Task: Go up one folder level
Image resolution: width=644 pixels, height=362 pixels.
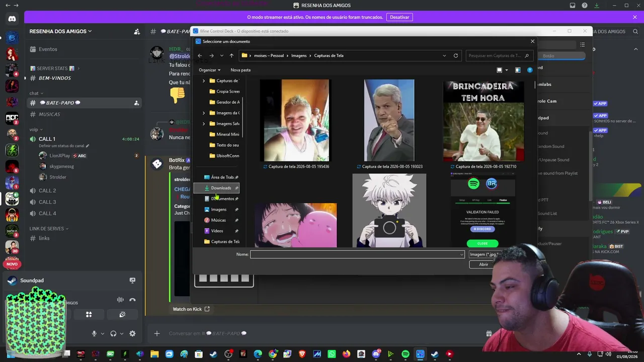Action: pyautogui.click(x=231, y=56)
